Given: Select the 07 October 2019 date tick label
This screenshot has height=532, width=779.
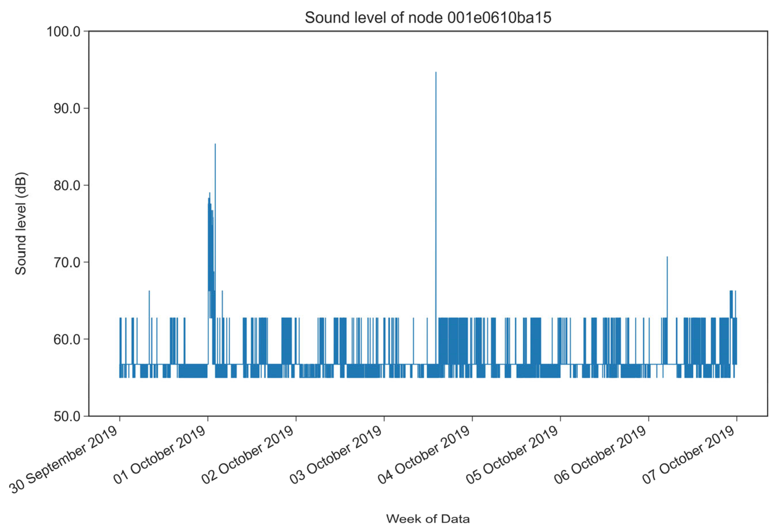Looking at the screenshot, I should tap(688, 456).
